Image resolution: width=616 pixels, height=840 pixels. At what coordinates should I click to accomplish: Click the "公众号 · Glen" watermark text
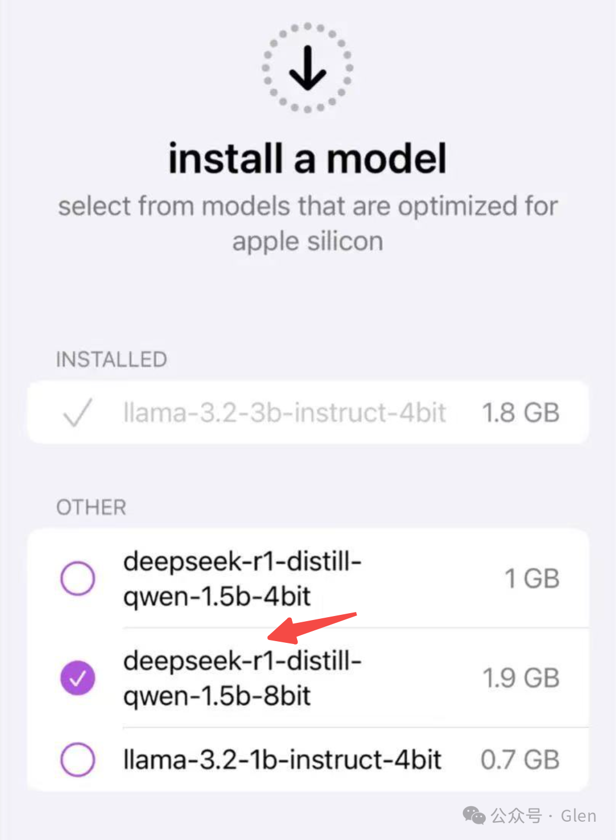tap(543, 816)
